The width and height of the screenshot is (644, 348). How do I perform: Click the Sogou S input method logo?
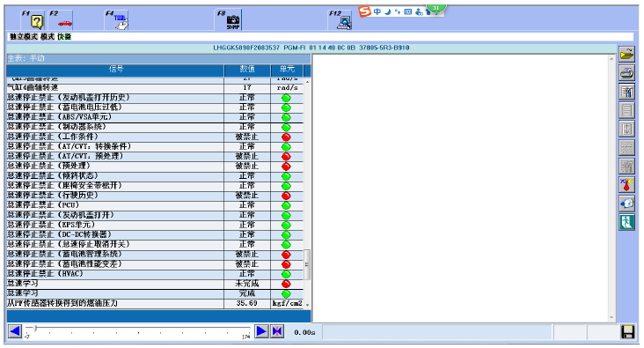point(365,11)
